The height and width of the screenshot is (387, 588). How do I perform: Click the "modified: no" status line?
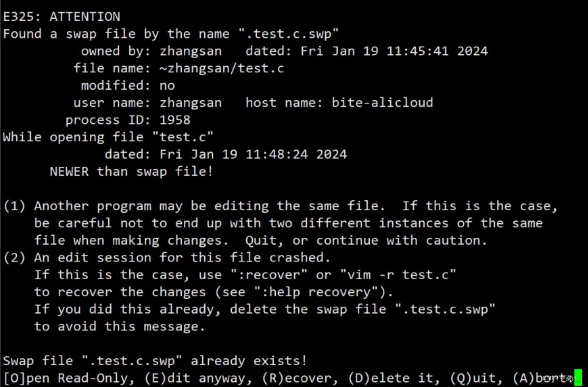pyautogui.click(x=128, y=86)
